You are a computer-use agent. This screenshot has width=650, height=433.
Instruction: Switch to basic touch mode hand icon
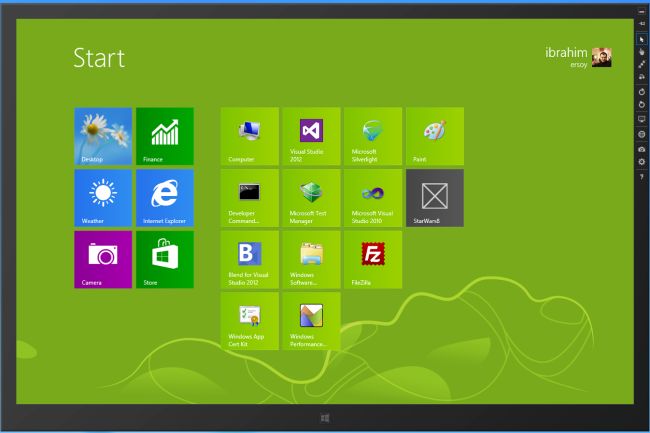tap(642, 52)
